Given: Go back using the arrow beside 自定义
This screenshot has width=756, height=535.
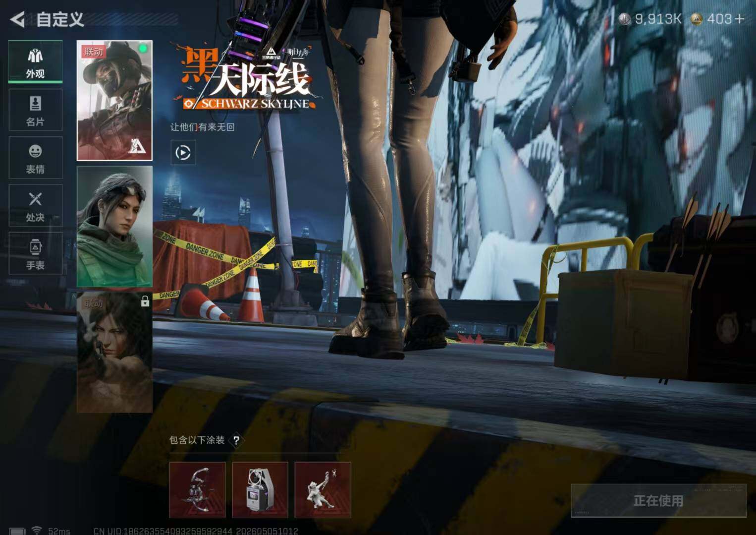Looking at the screenshot, I should click(17, 19).
